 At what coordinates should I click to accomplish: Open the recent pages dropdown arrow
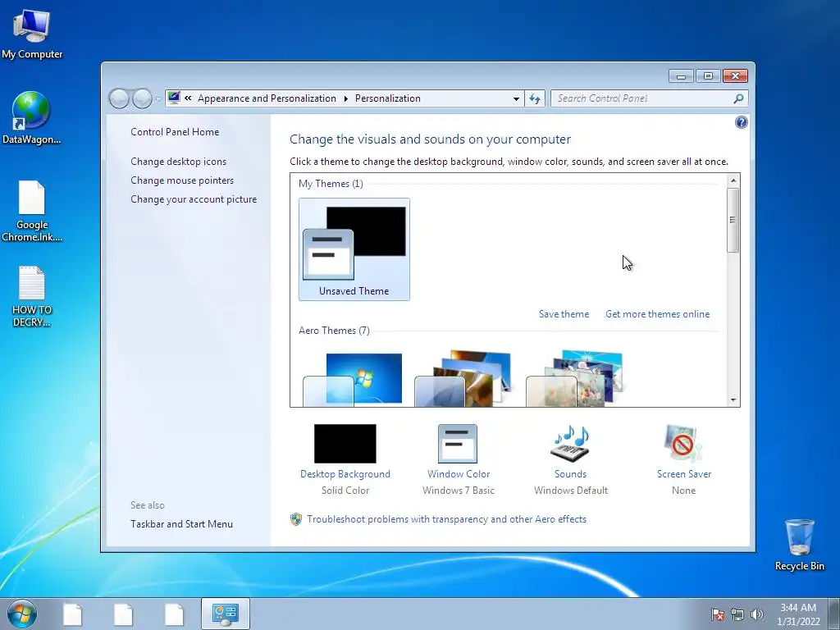point(157,99)
